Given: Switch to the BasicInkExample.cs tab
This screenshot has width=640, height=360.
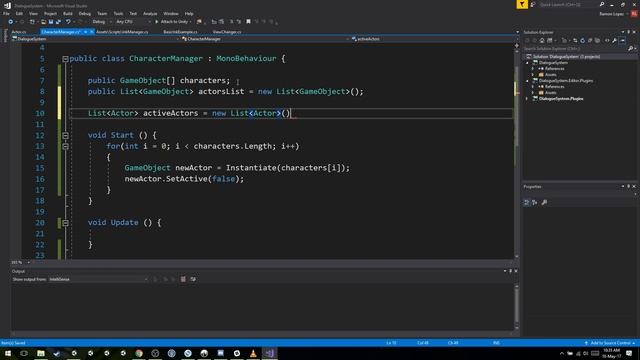Looking at the screenshot, I should pos(180,32).
